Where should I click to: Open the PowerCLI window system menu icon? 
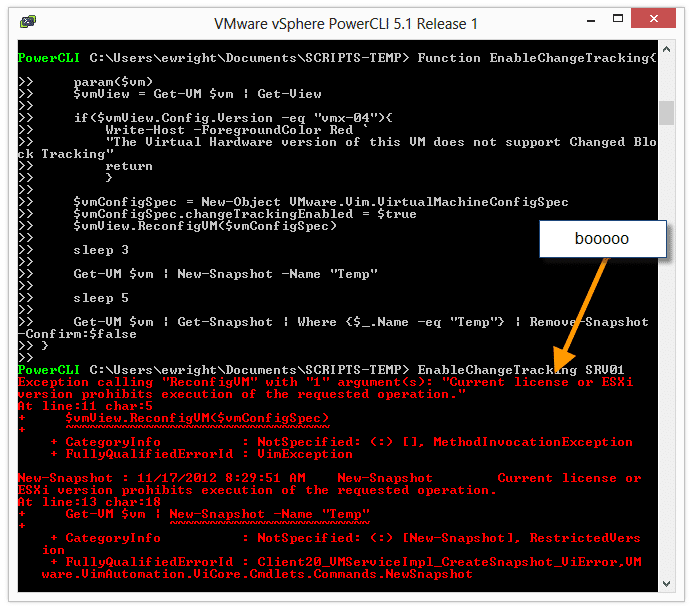point(29,23)
